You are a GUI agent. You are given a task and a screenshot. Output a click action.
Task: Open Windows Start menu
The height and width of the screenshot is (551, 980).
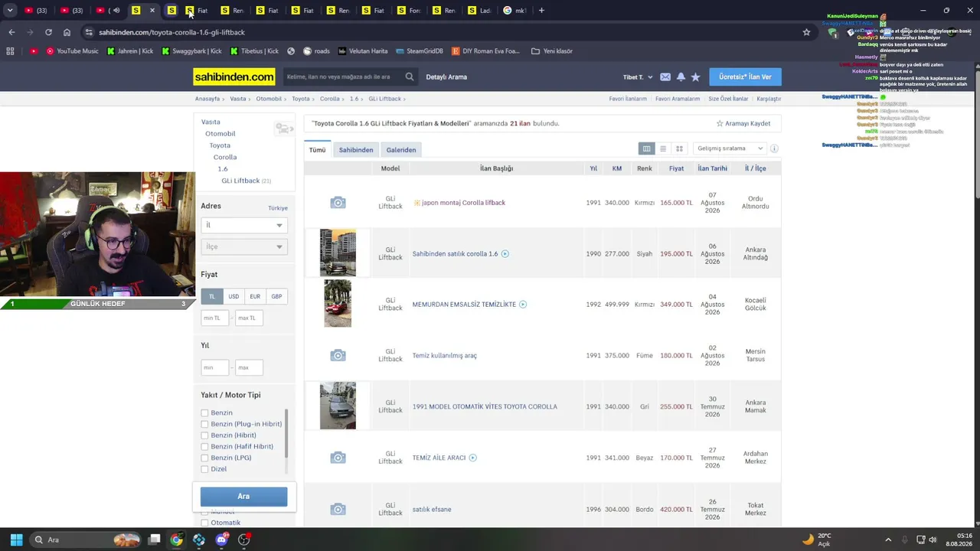point(16,540)
